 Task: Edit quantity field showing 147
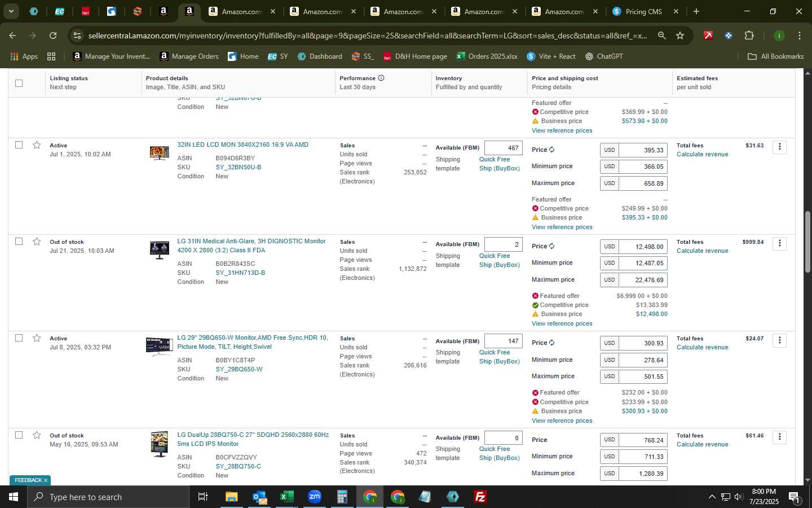tap(503, 341)
